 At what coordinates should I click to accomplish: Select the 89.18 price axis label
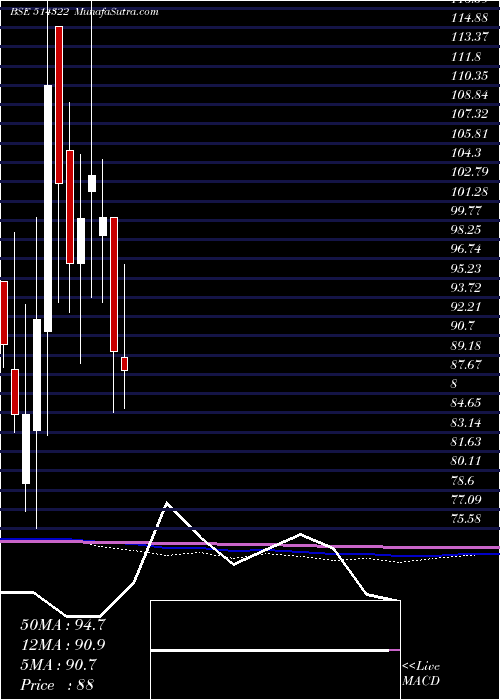(x=466, y=345)
